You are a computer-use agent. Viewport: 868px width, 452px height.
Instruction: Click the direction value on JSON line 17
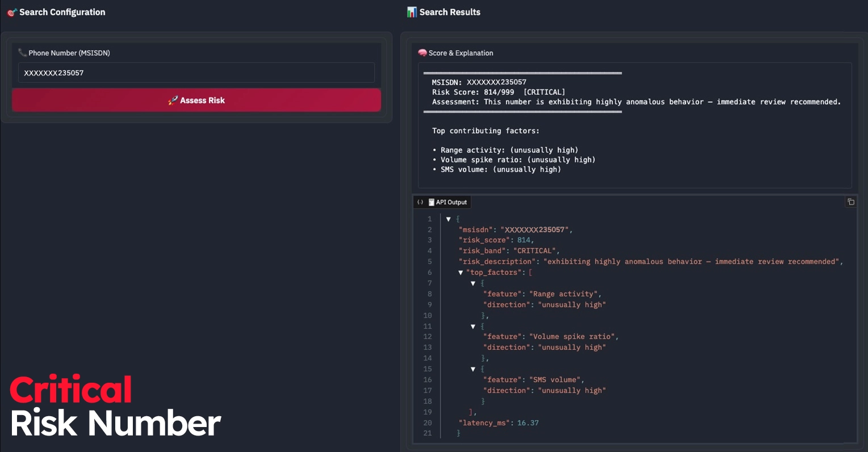pyautogui.click(x=572, y=391)
